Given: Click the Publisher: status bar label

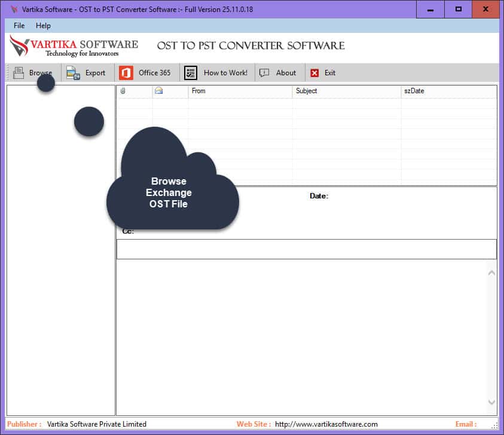Looking at the screenshot, I should pyautogui.click(x=25, y=424).
